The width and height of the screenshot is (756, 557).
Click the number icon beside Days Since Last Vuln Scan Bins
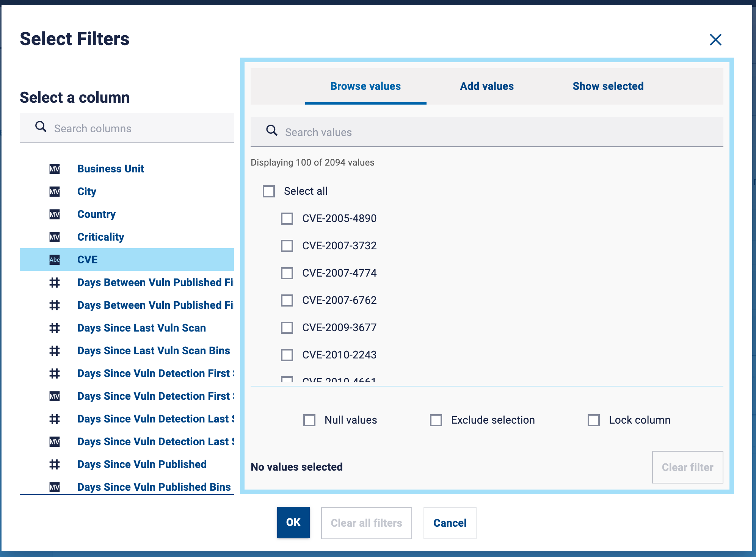point(55,351)
